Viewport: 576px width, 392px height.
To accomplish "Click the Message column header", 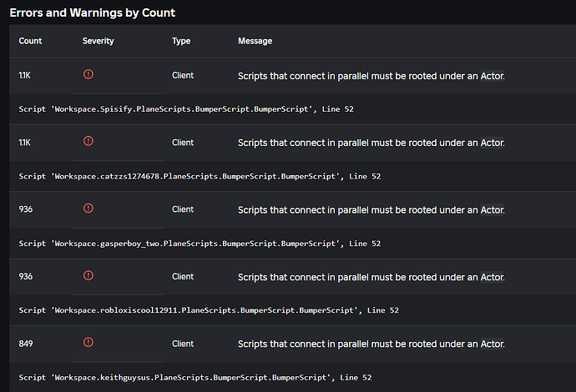I will (255, 41).
